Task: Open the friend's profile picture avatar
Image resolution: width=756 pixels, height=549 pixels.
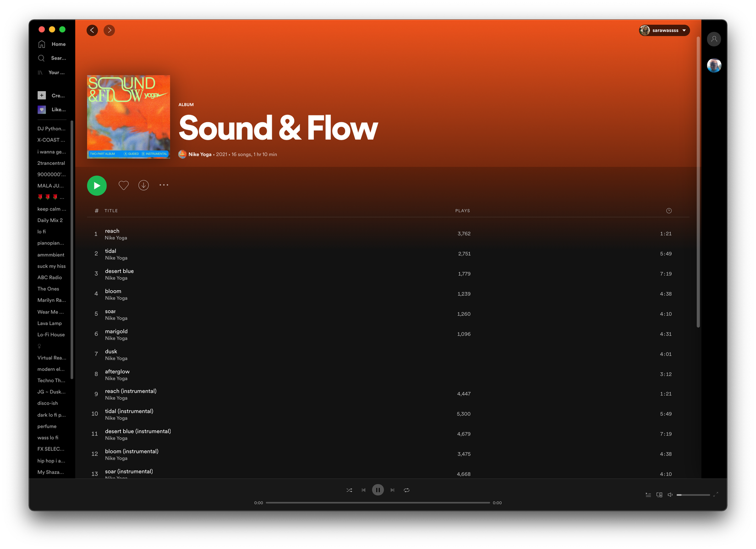Action: (x=714, y=65)
